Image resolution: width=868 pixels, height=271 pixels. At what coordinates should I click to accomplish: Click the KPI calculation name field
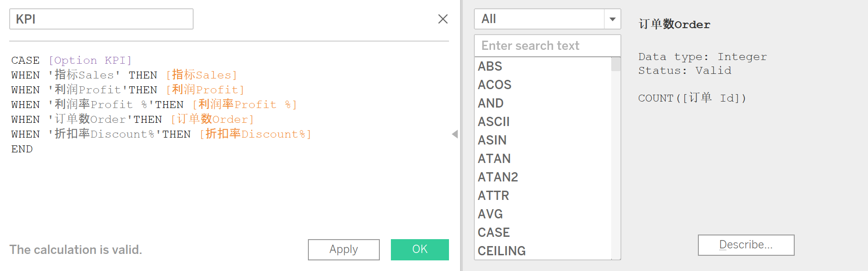[x=101, y=19]
